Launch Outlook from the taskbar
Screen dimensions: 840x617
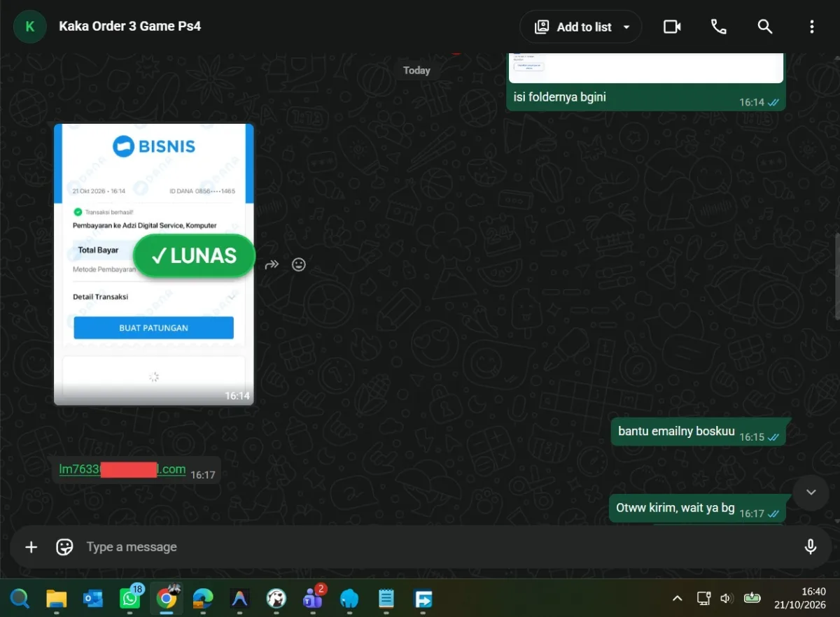92,599
